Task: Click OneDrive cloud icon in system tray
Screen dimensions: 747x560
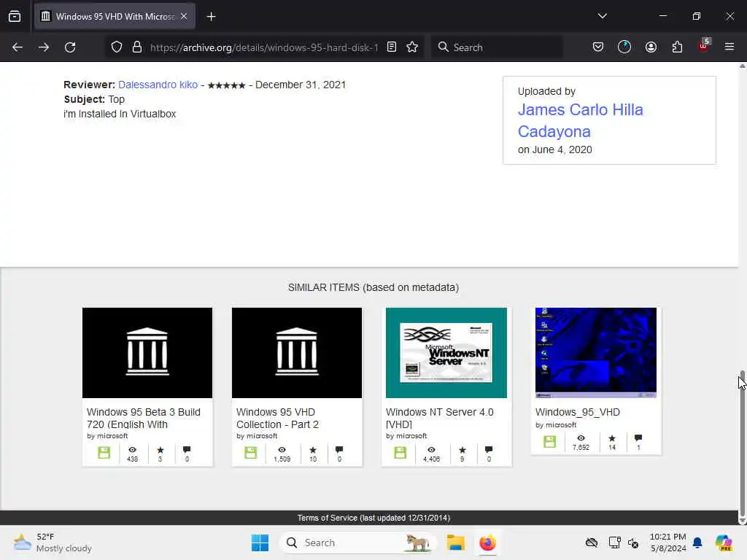Action: click(592, 542)
